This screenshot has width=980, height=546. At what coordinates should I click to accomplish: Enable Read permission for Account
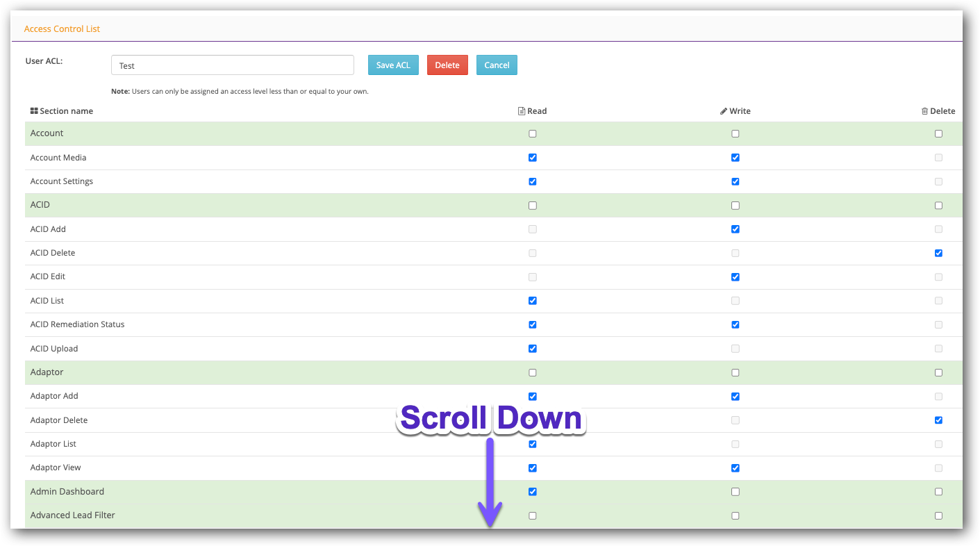(x=532, y=133)
